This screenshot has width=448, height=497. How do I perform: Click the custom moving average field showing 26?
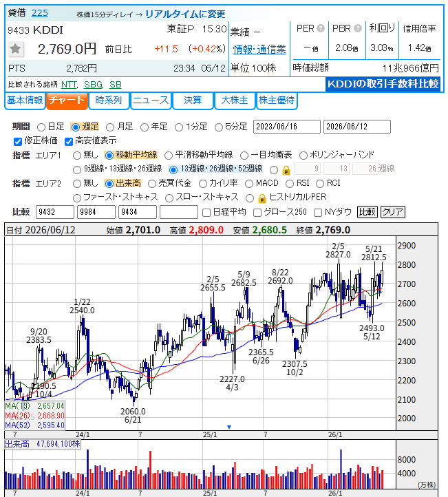tap(365, 169)
